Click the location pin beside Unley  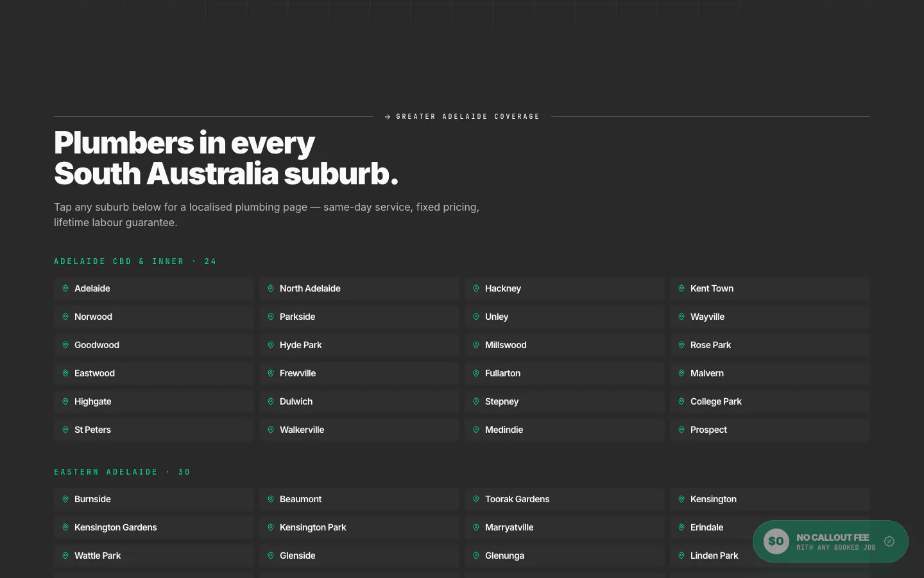[x=476, y=317]
